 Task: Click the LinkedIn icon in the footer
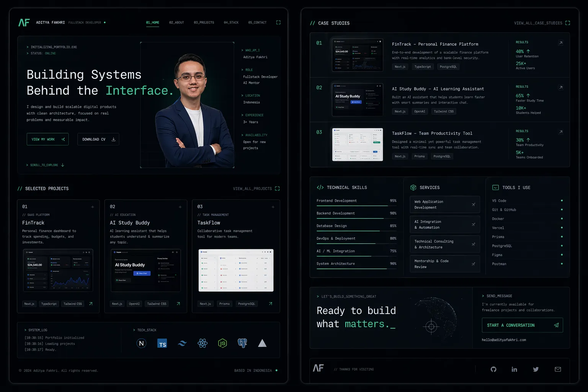pyautogui.click(x=514, y=369)
